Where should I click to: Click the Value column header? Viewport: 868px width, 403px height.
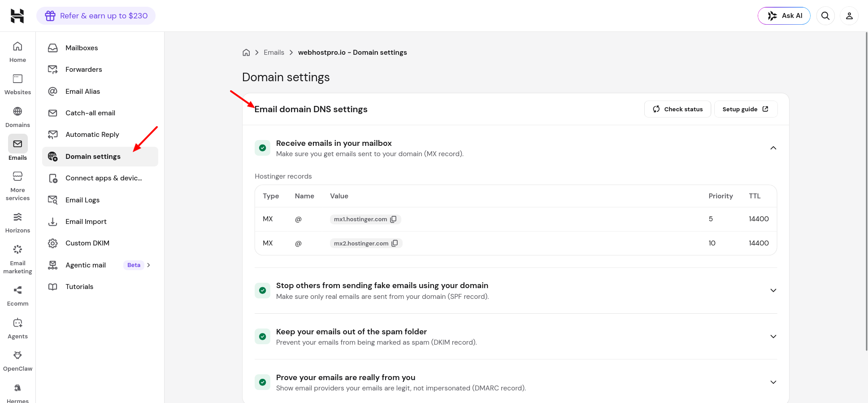point(339,196)
